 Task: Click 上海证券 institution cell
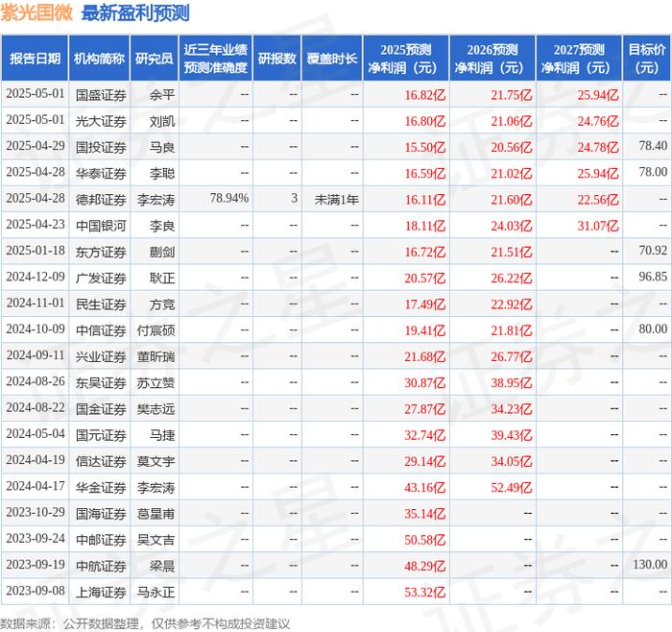point(101,592)
